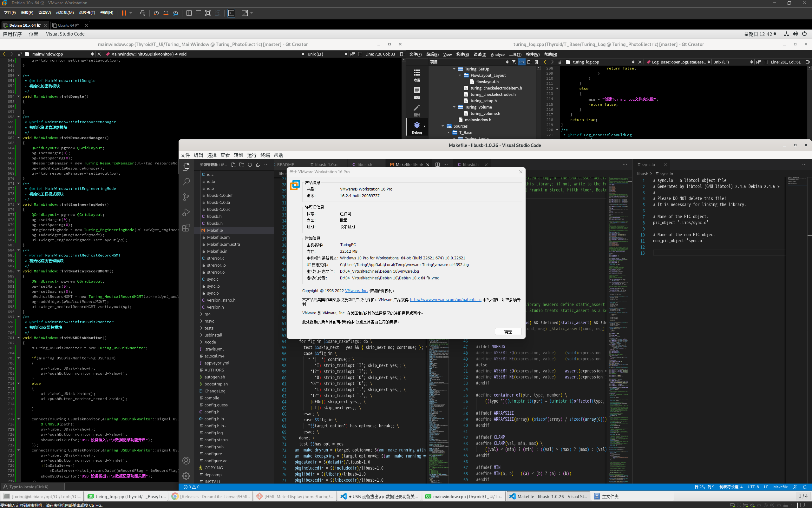
Task: Open the 虚拟机(M) menu in VMware
Action: click(65, 13)
